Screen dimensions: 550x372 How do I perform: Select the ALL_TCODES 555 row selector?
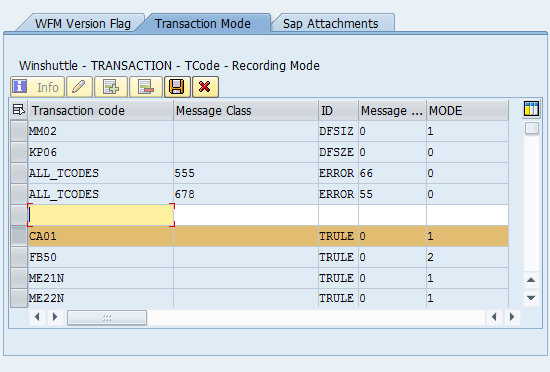pos(19,173)
